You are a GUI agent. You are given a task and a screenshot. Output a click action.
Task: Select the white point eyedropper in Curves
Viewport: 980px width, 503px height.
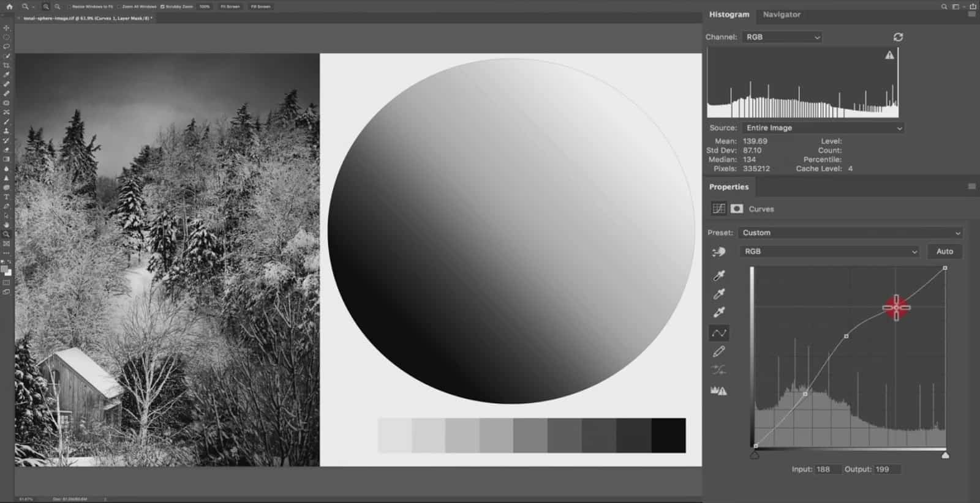coord(719,312)
